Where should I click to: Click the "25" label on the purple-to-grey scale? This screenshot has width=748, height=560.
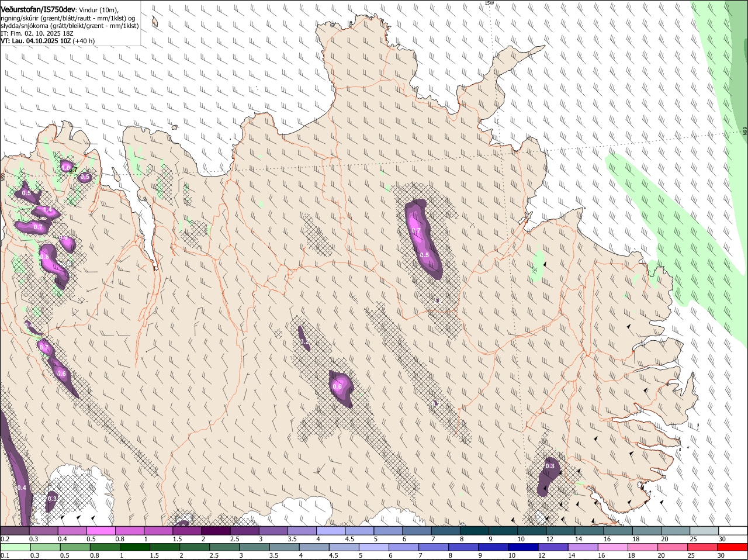coord(693,539)
